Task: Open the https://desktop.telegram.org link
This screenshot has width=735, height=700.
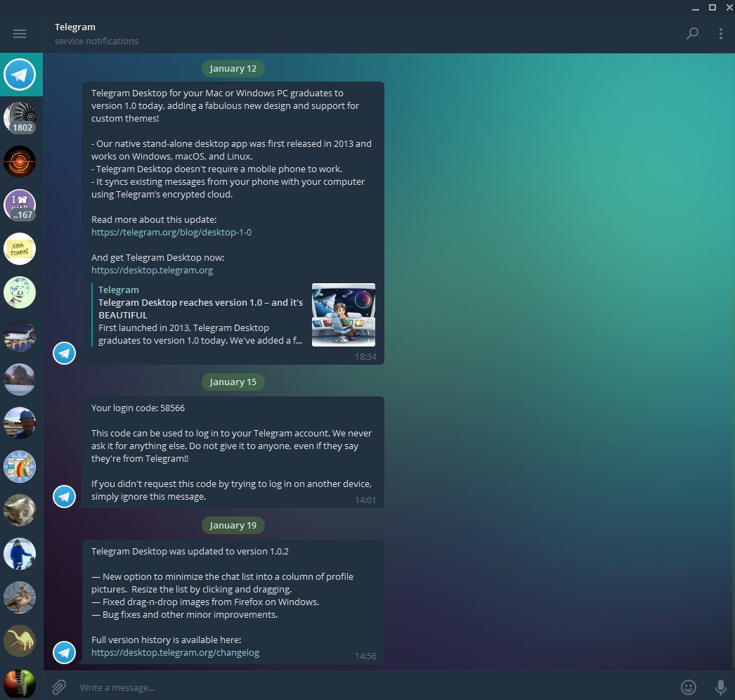Action: (152, 271)
